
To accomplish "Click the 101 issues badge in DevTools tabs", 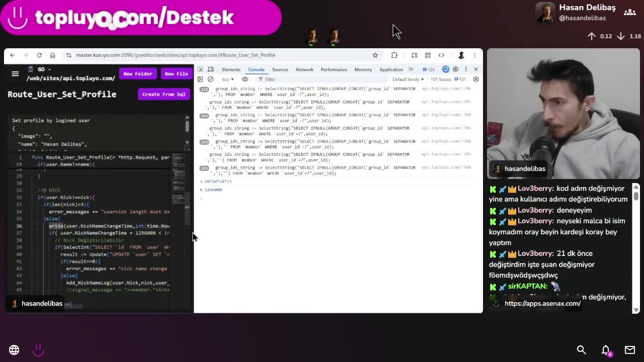I will [429, 69].
